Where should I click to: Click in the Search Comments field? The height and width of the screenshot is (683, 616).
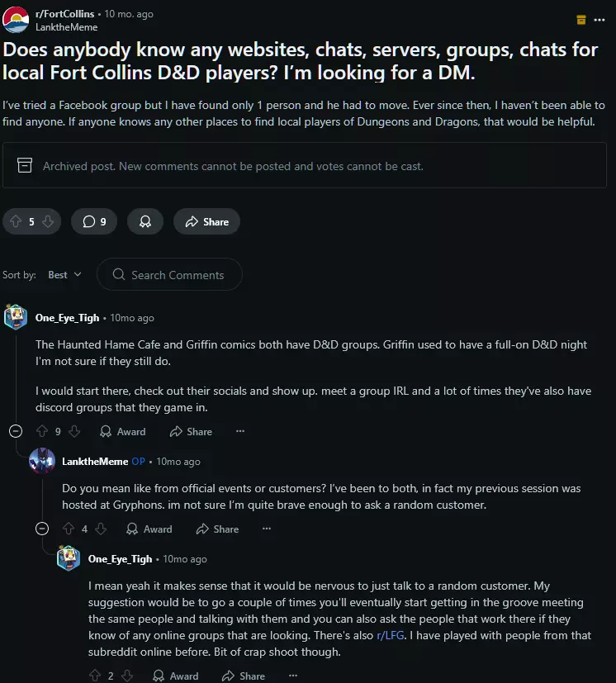[x=177, y=275]
